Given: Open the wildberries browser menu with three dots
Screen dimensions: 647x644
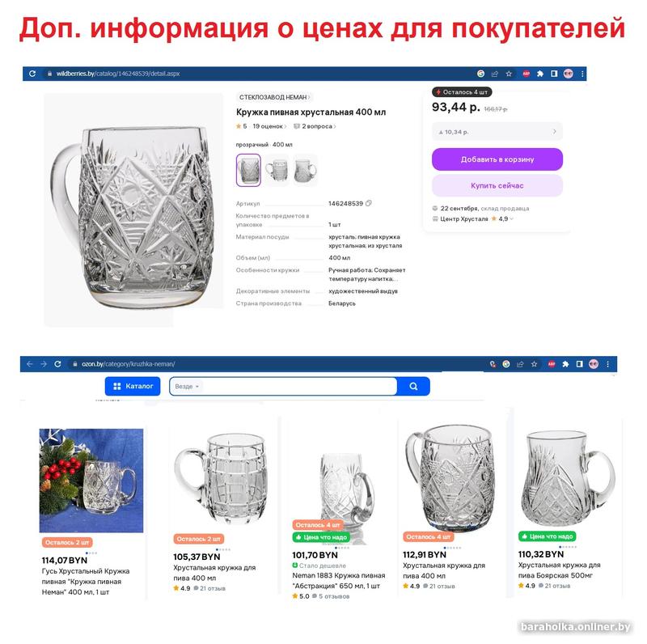Looking at the screenshot, I should point(582,74).
